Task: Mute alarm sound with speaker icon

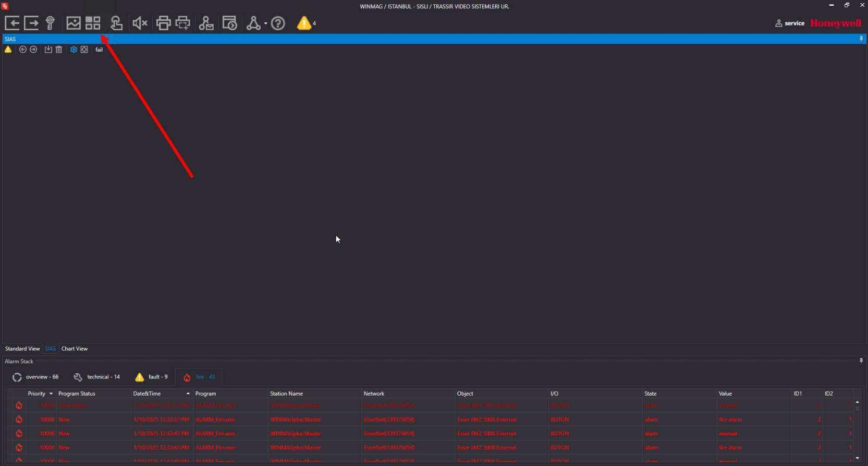Action: pos(140,23)
